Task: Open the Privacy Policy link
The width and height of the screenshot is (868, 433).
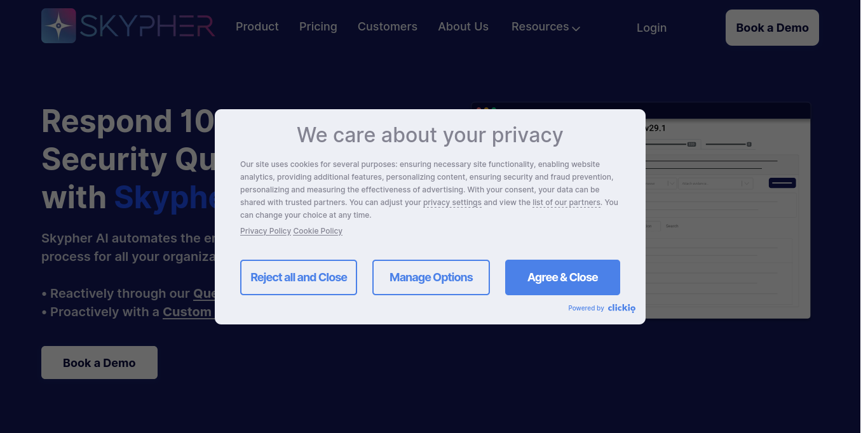Action: coord(266,230)
